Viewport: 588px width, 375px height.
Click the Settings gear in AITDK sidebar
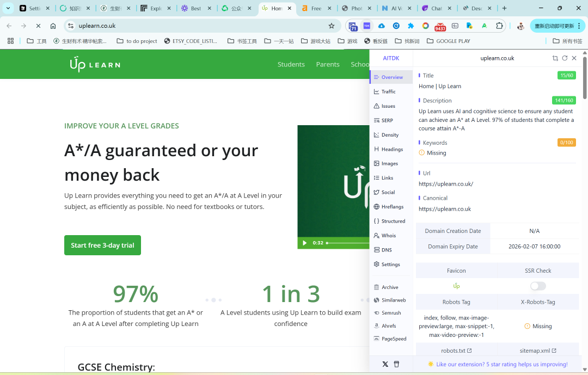(x=377, y=265)
